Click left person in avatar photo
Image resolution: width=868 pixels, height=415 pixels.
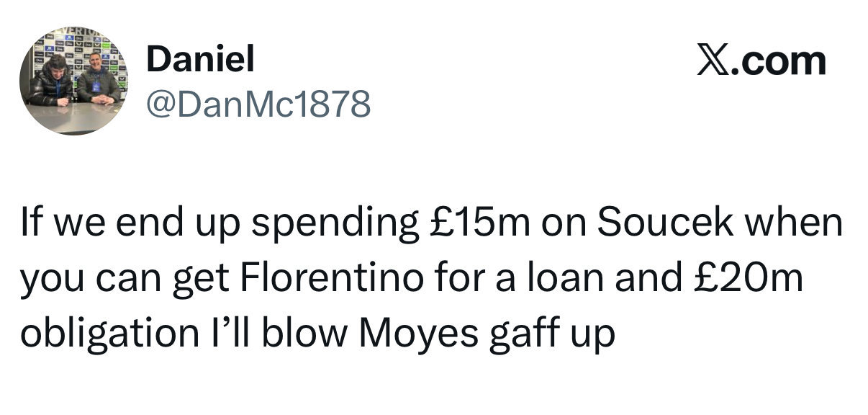(52, 81)
